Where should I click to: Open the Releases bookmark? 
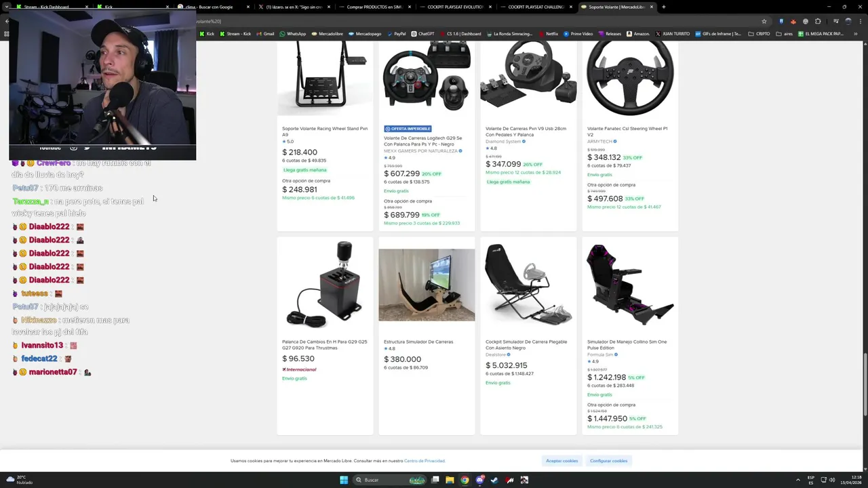pyautogui.click(x=610, y=34)
